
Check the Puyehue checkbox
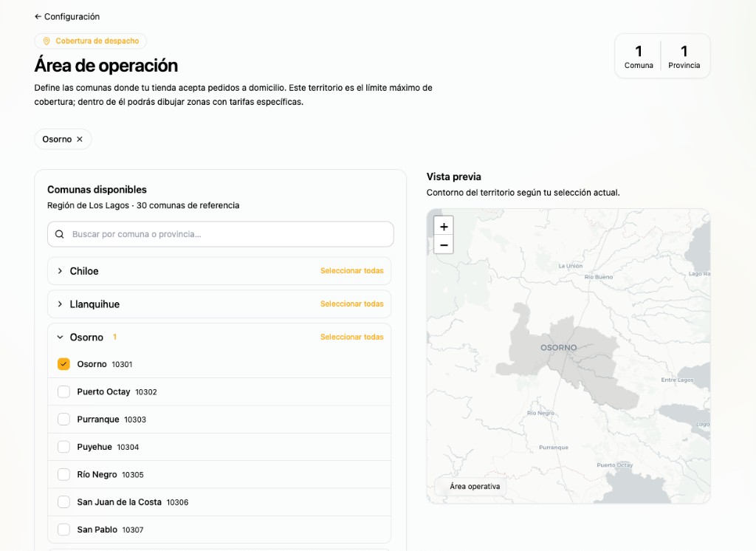[x=63, y=447]
